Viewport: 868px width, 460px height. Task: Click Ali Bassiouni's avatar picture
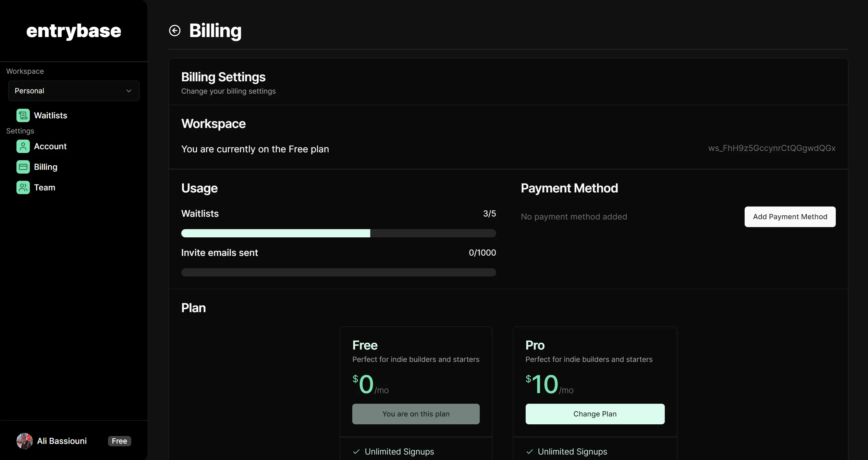(25, 441)
